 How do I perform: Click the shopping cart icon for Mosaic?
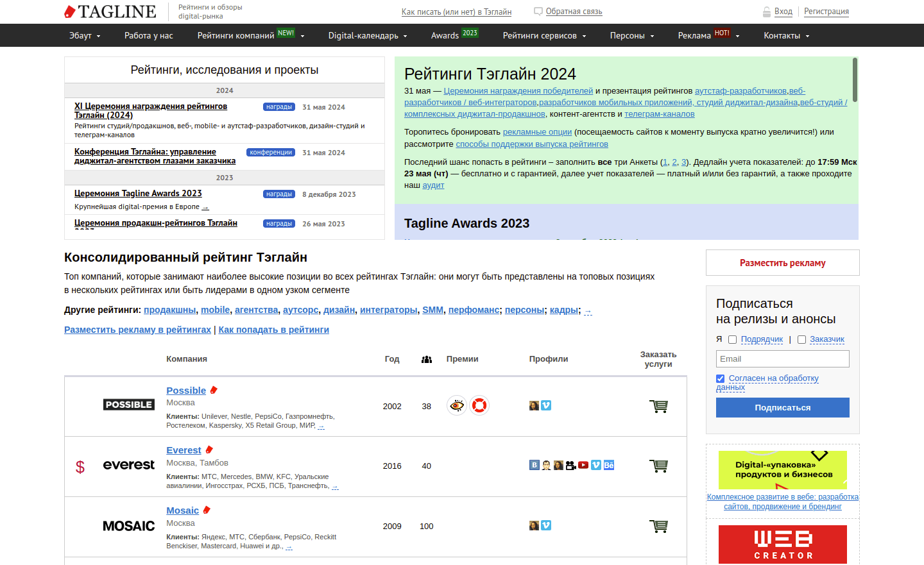[658, 526]
